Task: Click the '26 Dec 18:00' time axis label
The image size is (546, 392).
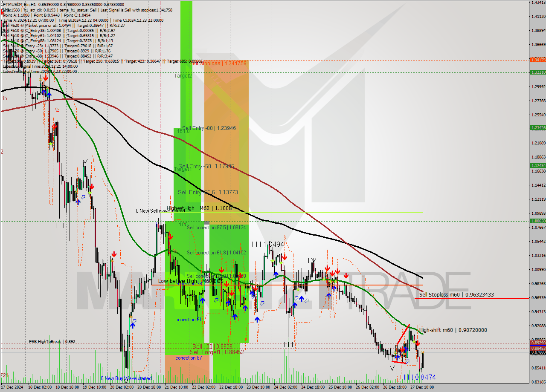Action: tap(395, 387)
